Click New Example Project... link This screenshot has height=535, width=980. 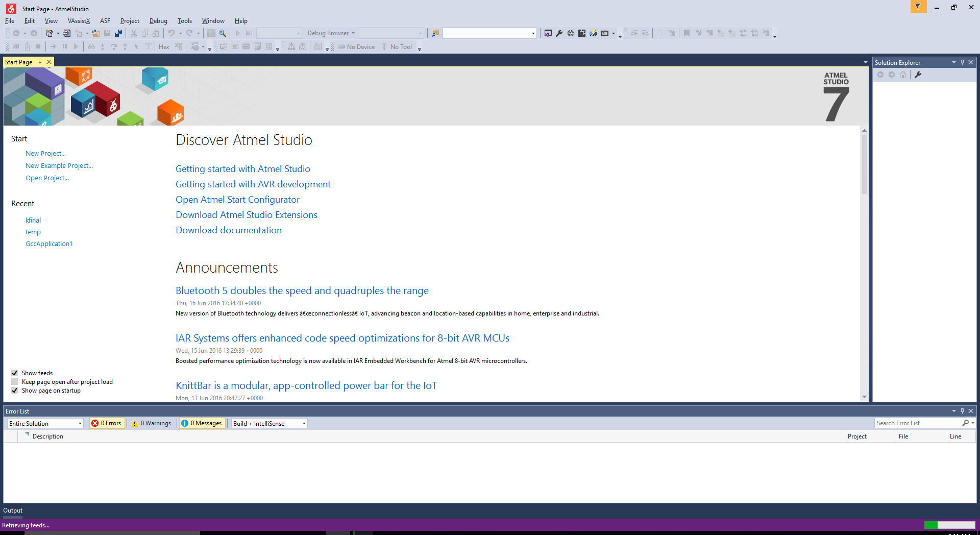(59, 166)
